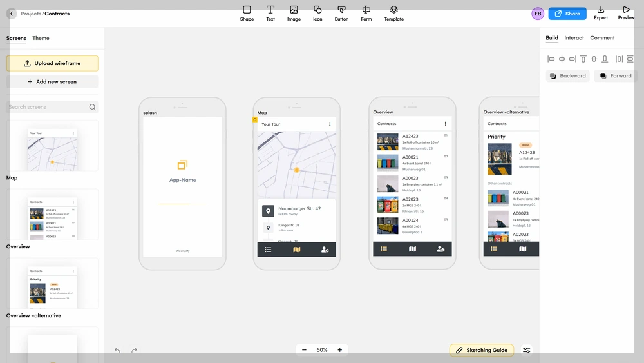
Task: Switch to the Interact tab
Action: (574, 38)
